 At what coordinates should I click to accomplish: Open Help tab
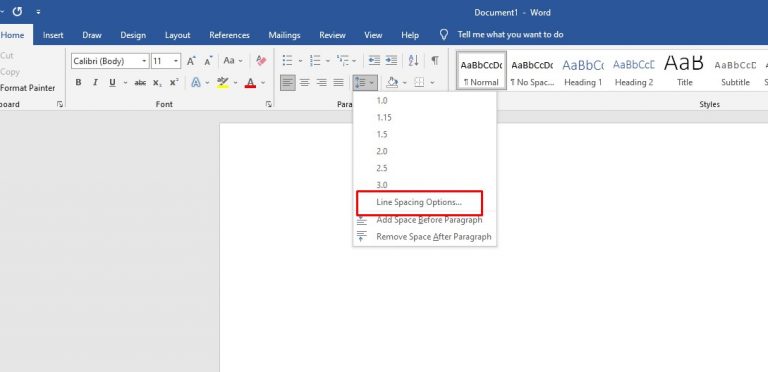pyautogui.click(x=410, y=35)
